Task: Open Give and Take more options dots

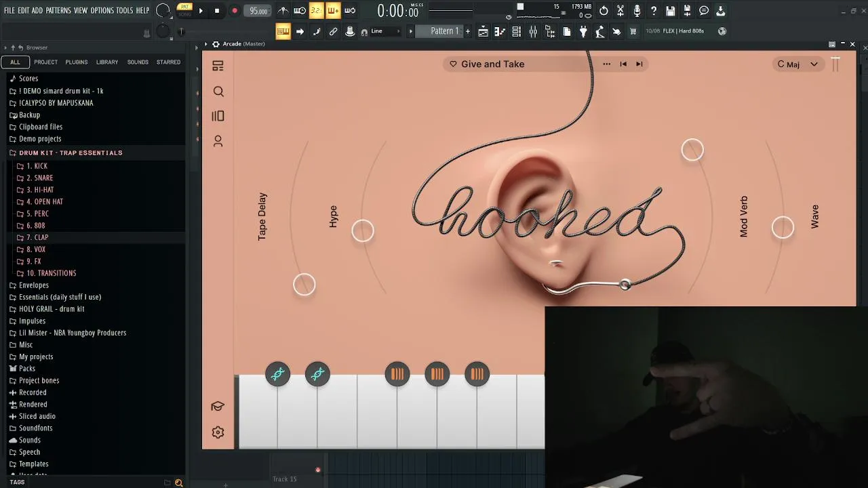Action: pyautogui.click(x=606, y=64)
